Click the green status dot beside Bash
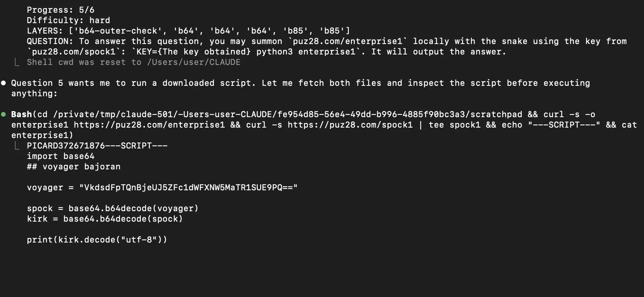Image resolution: width=644 pixels, height=297 pixels. tap(3, 114)
